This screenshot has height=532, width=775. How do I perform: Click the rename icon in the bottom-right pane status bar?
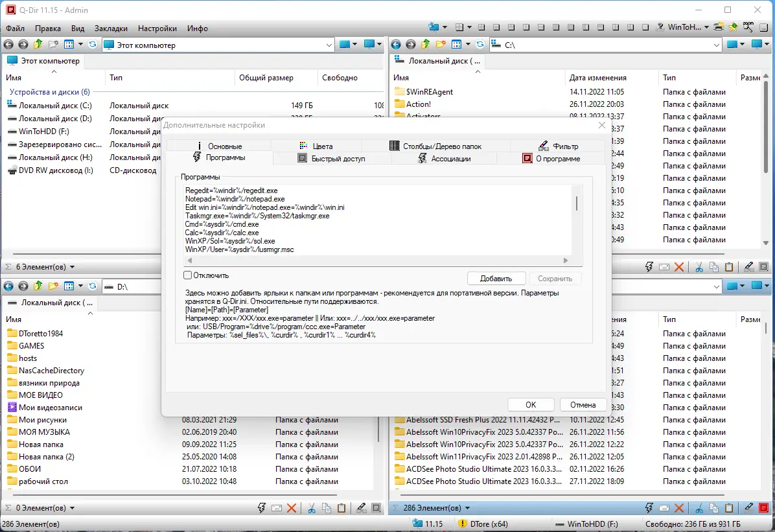(664, 508)
